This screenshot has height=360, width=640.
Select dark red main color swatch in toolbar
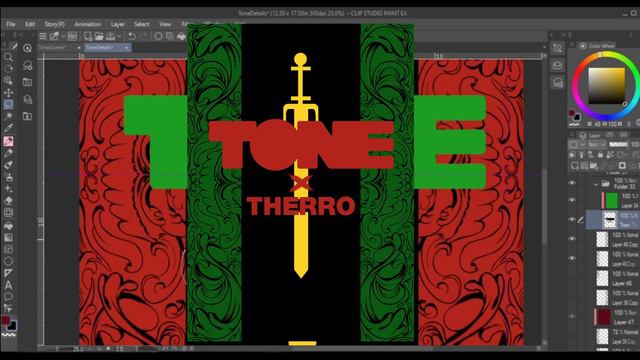(5, 320)
